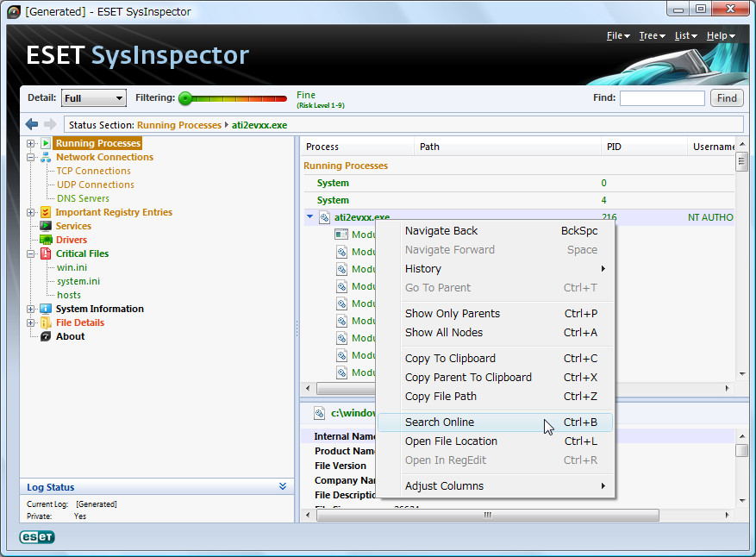Click the Critical Files warning icon
Image resolution: width=756 pixels, height=557 pixels.
pyautogui.click(x=45, y=253)
